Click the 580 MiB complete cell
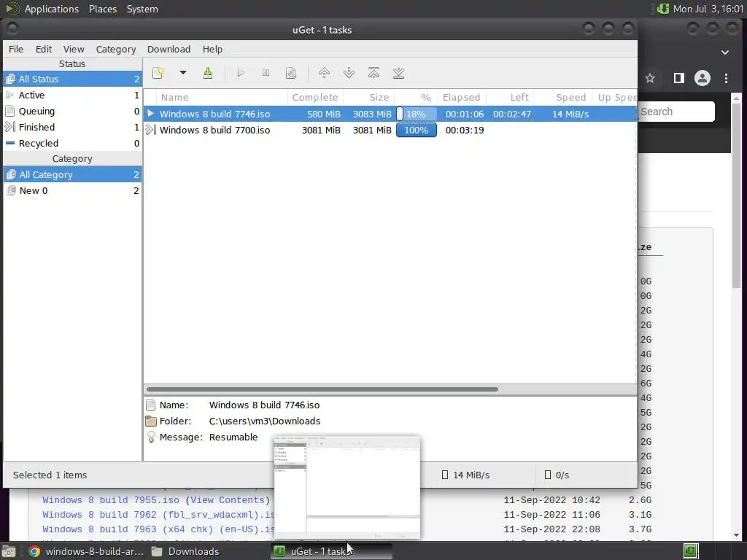Viewport: 747px width, 560px height. pyautogui.click(x=323, y=114)
